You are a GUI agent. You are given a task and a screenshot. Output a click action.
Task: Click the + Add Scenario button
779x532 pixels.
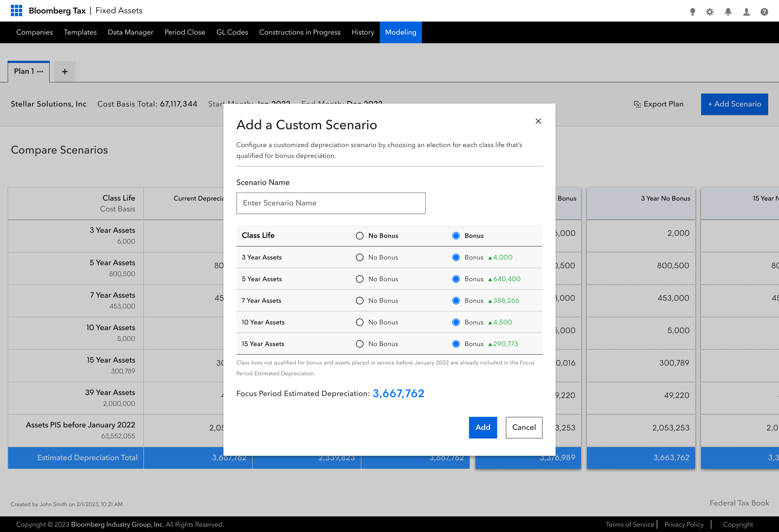(x=734, y=104)
